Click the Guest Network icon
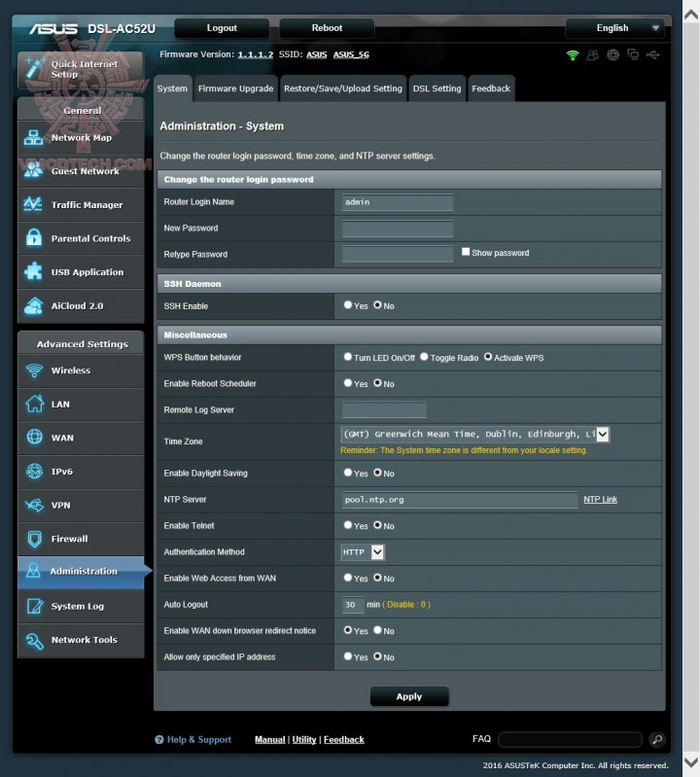Viewport: 700px width, 777px height. point(33,171)
